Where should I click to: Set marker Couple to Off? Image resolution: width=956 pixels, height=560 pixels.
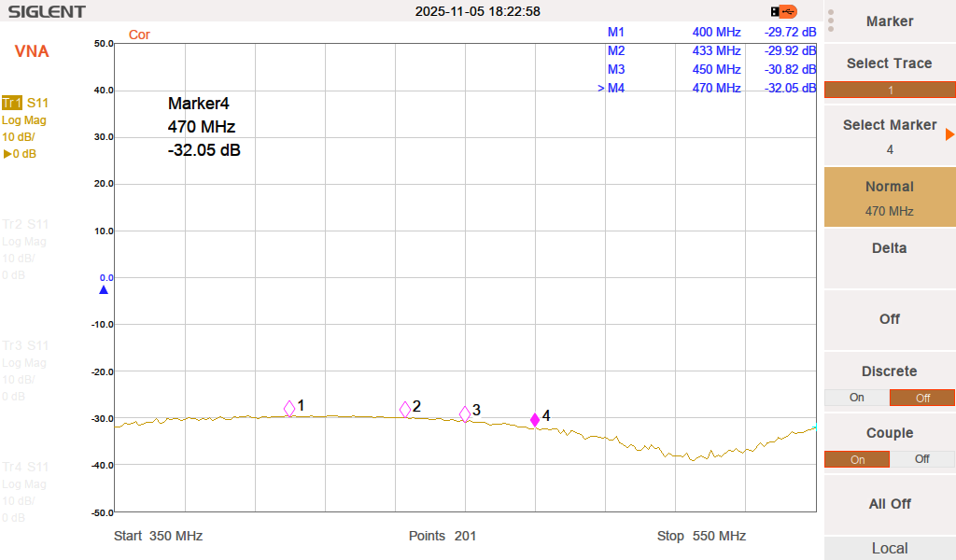coord(922,459)
